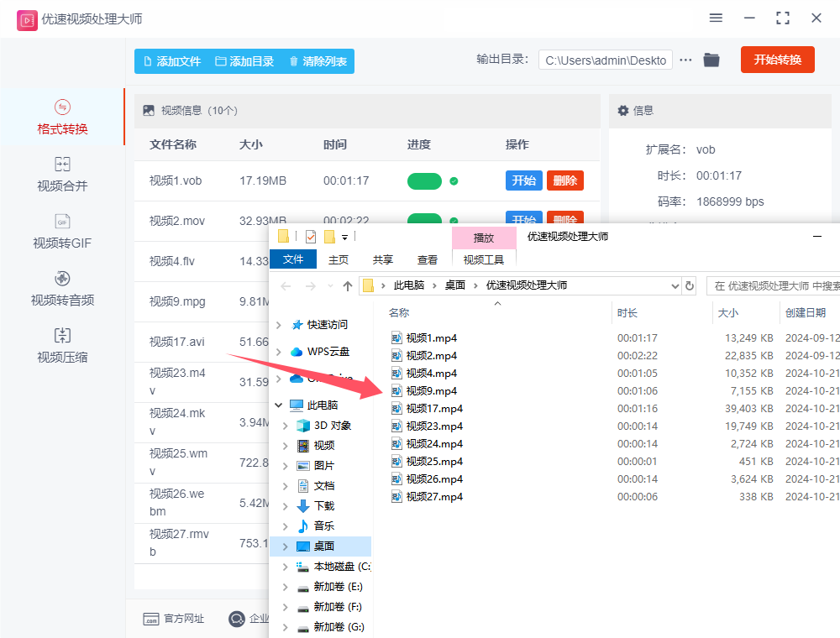
Task: Expand the 3D 对象 node
Action: (x=286, y=426)
